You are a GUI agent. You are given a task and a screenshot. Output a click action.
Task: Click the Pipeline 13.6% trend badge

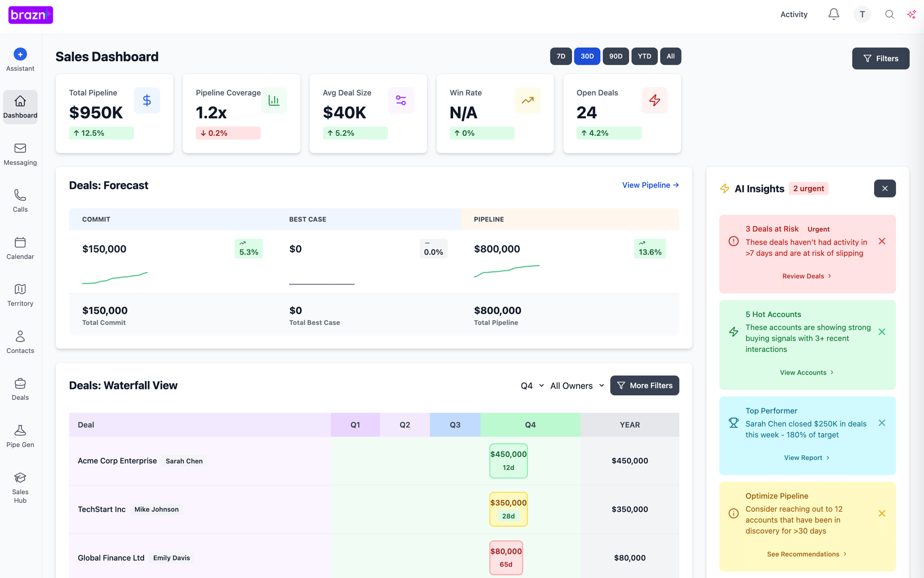[x=650, y=249]
